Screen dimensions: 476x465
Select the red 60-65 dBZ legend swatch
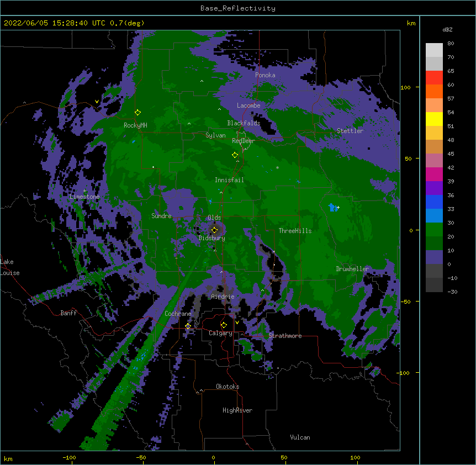(x=434, y=78)
